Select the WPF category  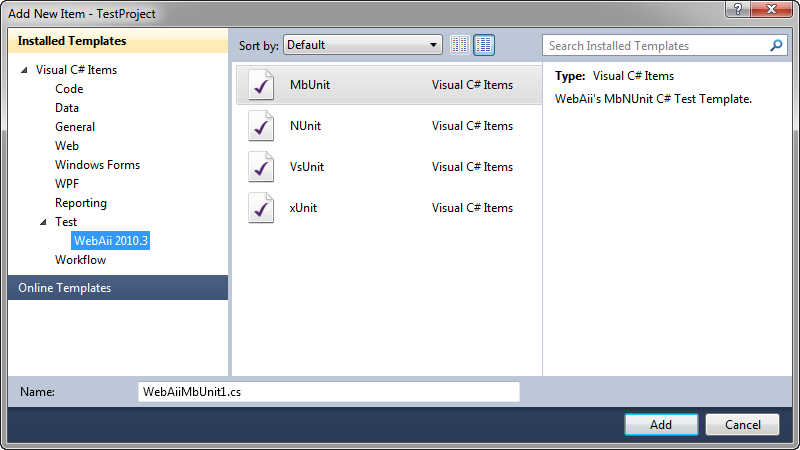coord(67,184)
